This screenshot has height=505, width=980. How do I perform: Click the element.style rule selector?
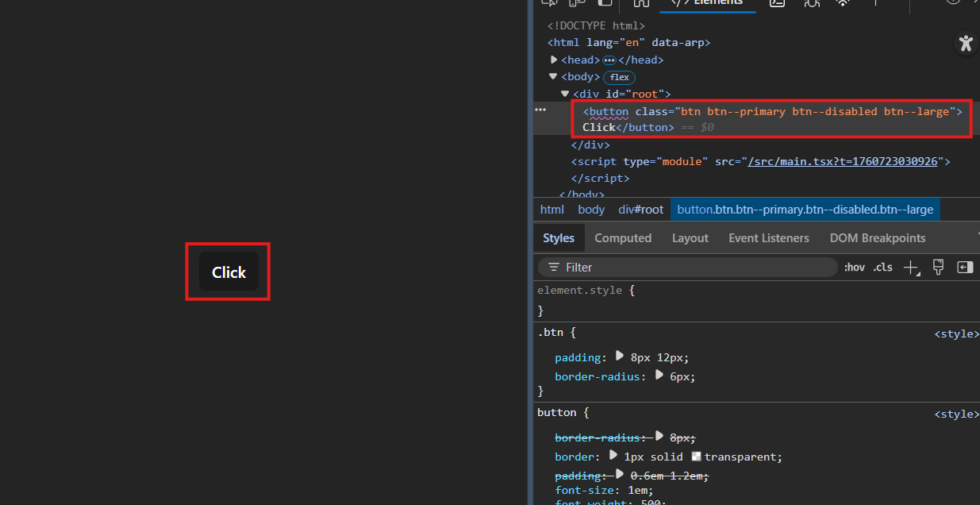point(579,290)
